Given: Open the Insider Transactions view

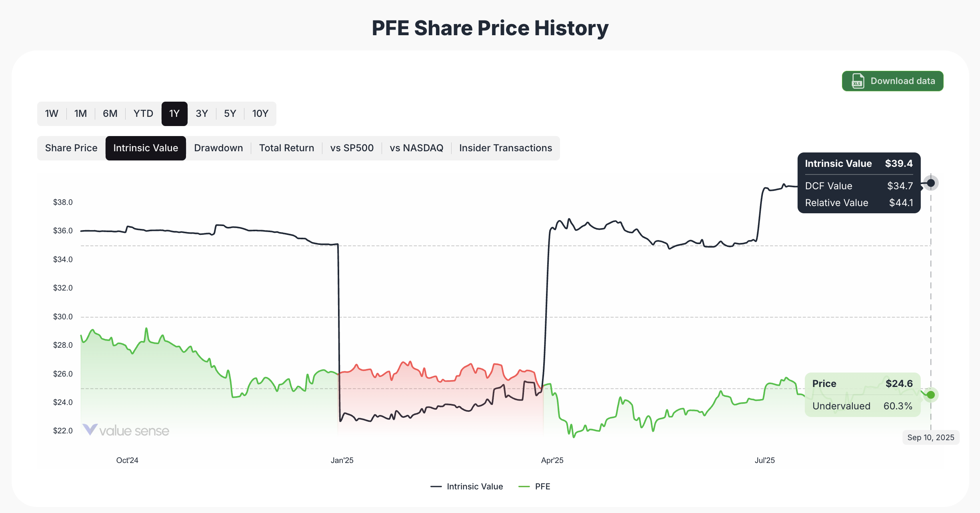Looking at the screenshot, I should coord(506,148).
